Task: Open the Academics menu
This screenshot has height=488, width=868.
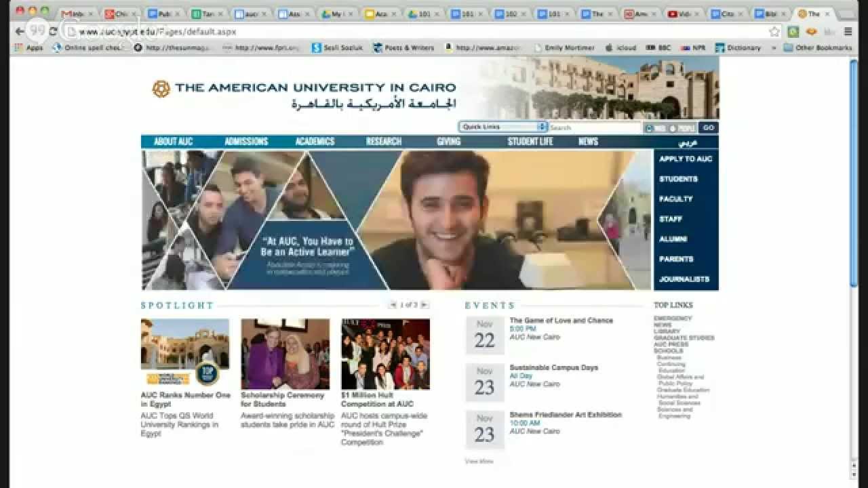Action: click(315, 142)
